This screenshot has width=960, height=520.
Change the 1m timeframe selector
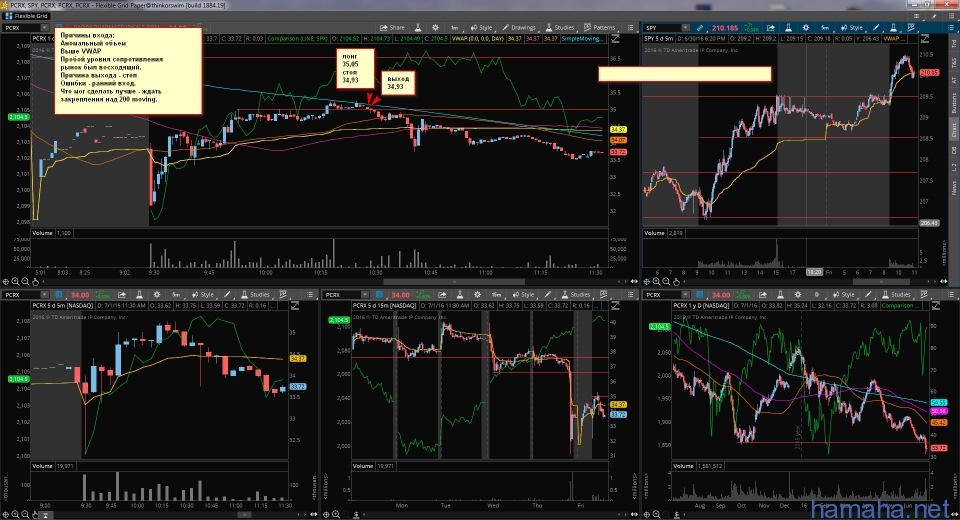pos(454,28)
